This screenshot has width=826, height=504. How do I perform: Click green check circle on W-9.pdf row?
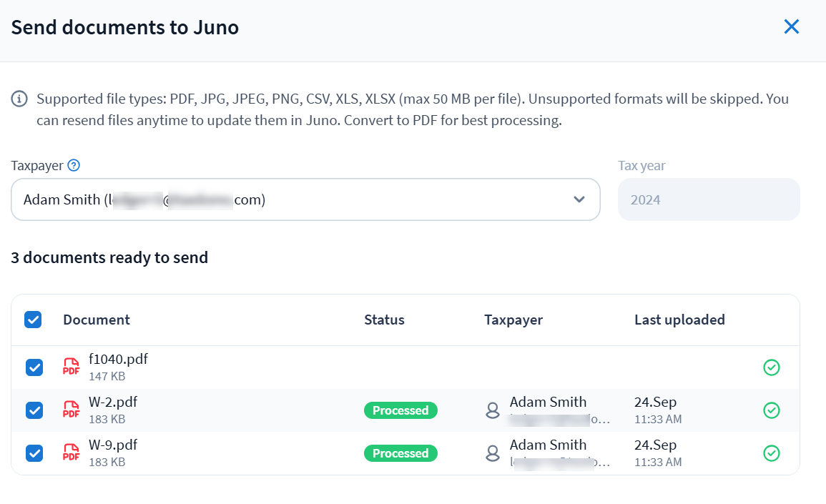(771, 453)
